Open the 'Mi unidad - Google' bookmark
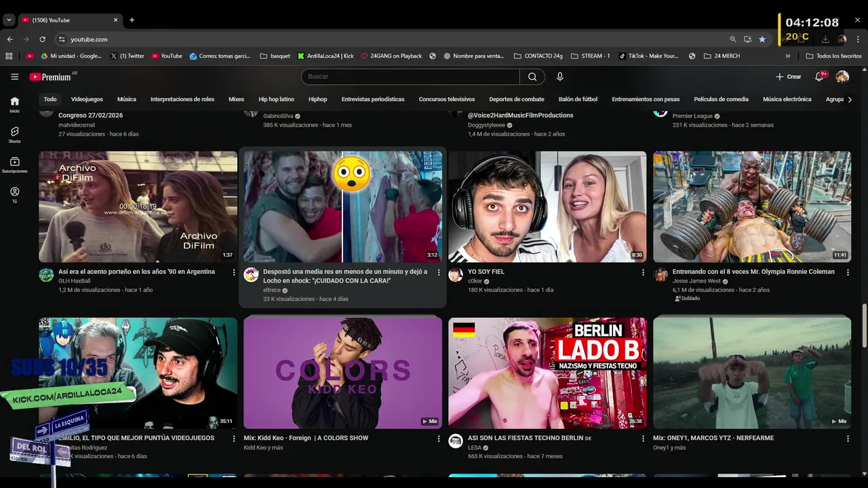Viewport: 868px width, 488px height. [71, 56]
